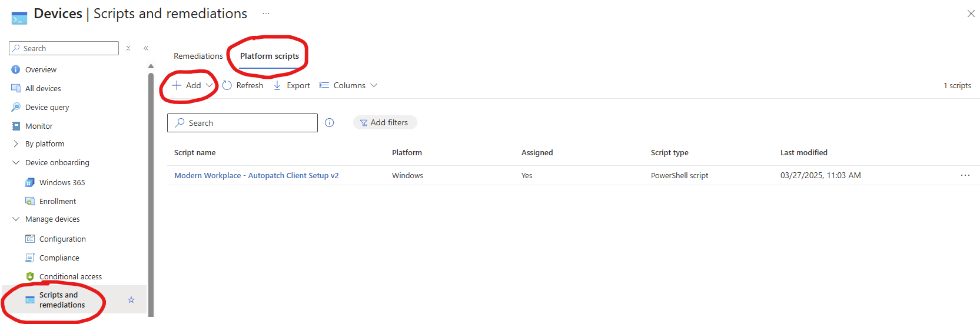Open the Configuration profile icon

tap(30, 239)
